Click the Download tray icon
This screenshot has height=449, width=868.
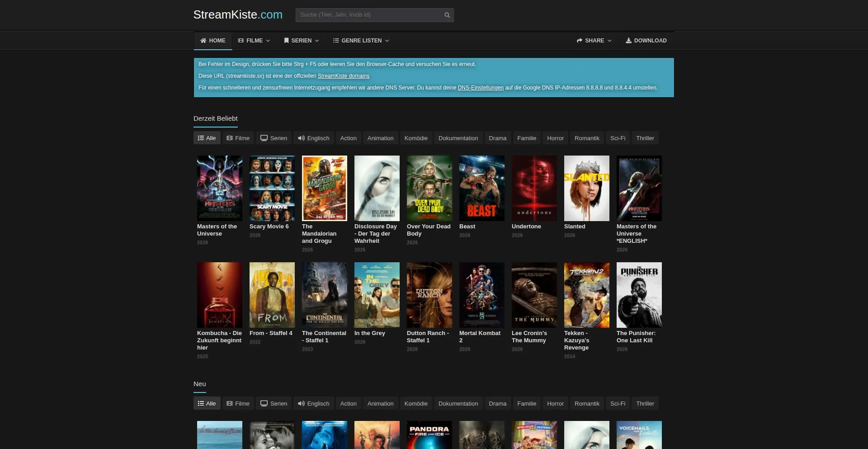coord(628,41)
